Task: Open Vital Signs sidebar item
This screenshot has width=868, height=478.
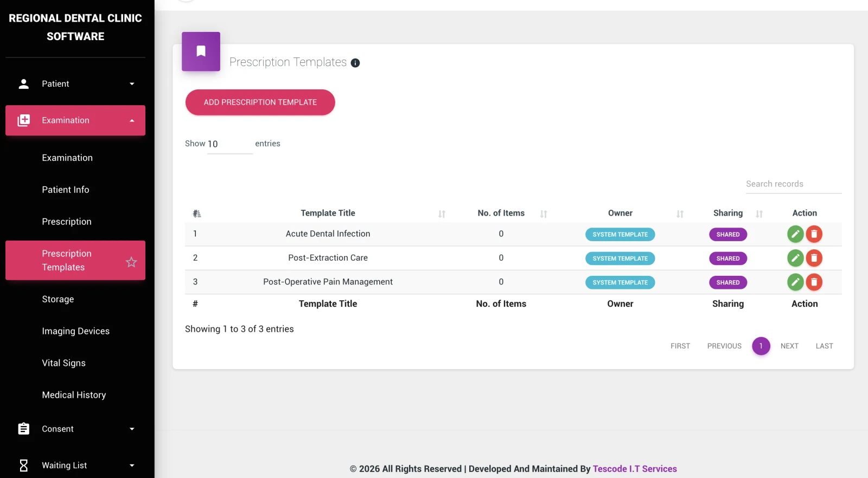Action: pos(64,363)
